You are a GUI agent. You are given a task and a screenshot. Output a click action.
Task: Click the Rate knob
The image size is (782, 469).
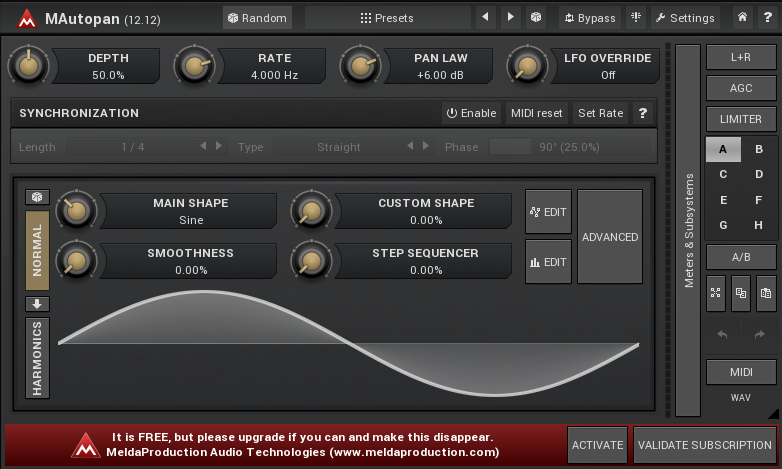(195, 65)
